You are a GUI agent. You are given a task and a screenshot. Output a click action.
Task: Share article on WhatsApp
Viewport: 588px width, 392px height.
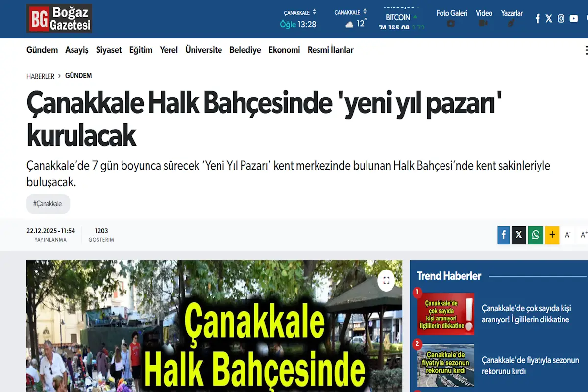tap(536, 235)
